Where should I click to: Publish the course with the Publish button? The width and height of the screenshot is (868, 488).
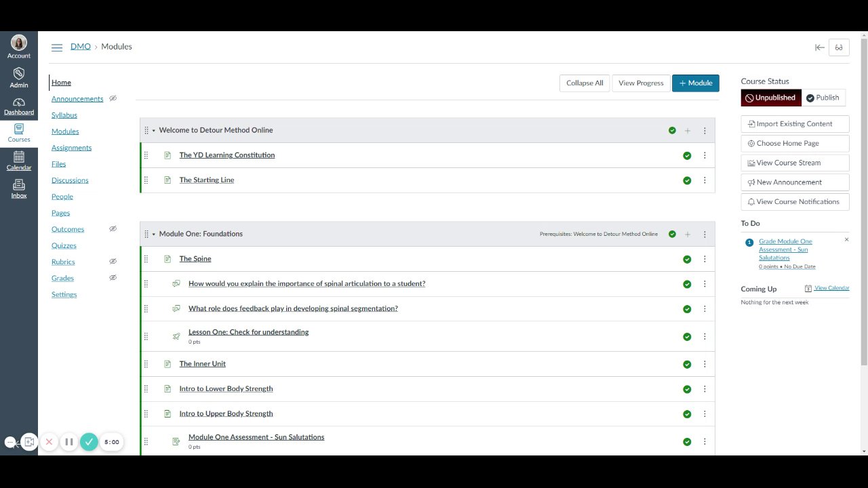tap(823, 98)
